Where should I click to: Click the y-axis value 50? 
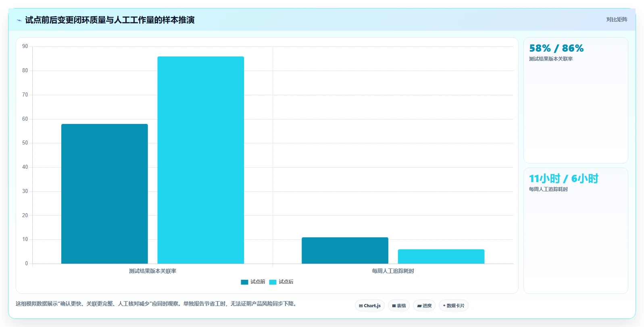click(x=25, y=143)
